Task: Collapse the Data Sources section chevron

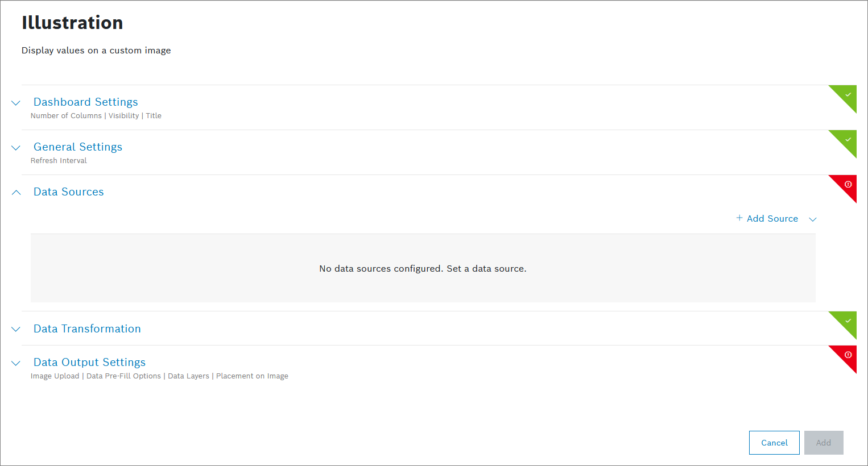Action: tap(16, 193)
